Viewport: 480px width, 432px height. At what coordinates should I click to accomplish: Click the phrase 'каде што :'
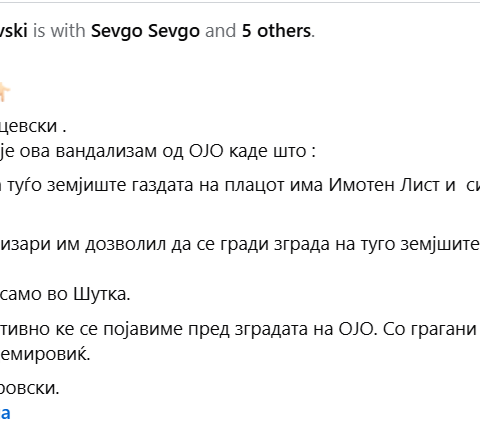(x=272, y=151)
